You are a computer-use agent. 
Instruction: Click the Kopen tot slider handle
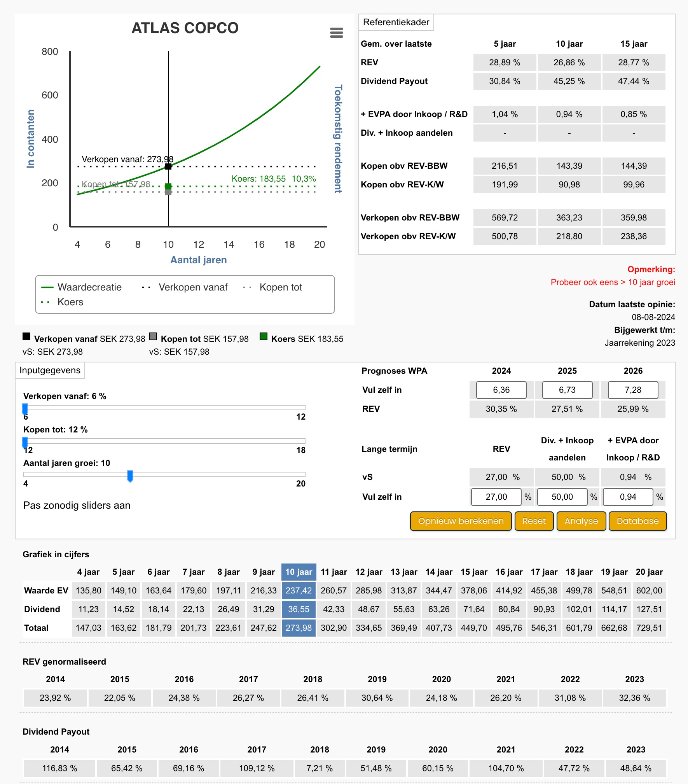click(25, 443)
